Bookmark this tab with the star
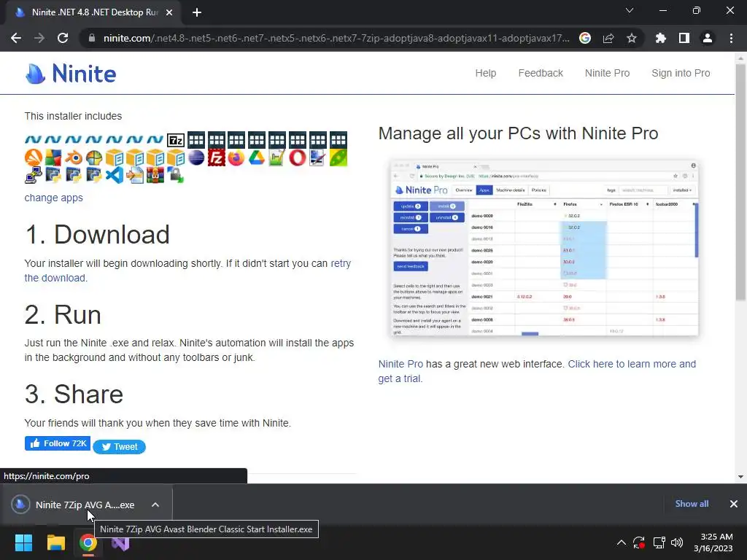The width and height of the screenshot is (747, 560). pyautogui.click(x=632, y=38)
